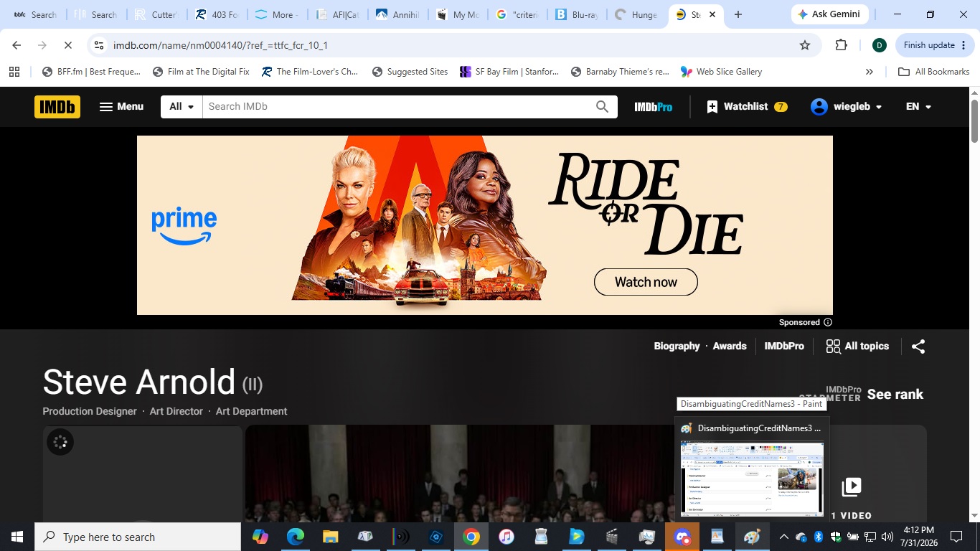Open the Chrome apps grid icon
The height and width of the screenshot is (551, 980).
click(14, 72)
